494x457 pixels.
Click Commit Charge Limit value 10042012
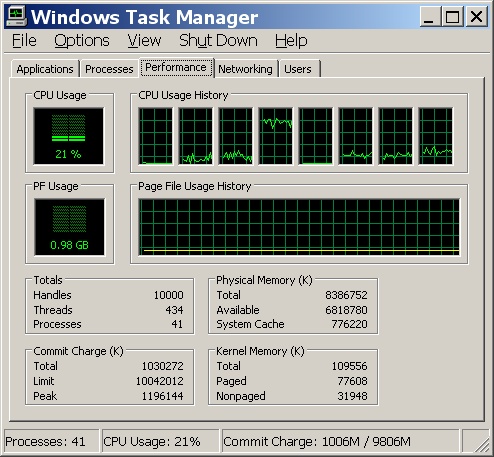point(160,381)
